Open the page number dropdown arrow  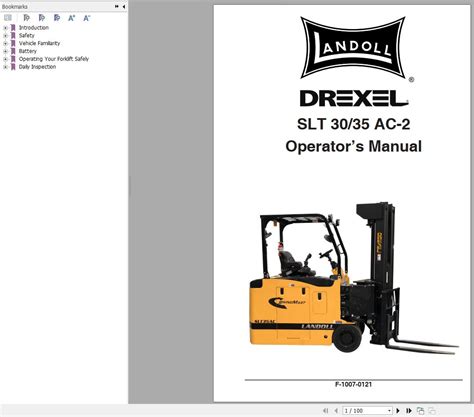pyautogui.click(x=389, y=411)
